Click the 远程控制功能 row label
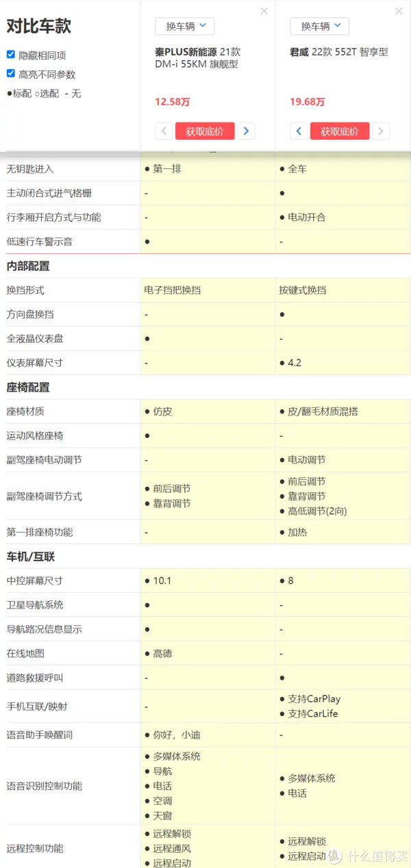The image size is (411, 868). coord(34,848)
